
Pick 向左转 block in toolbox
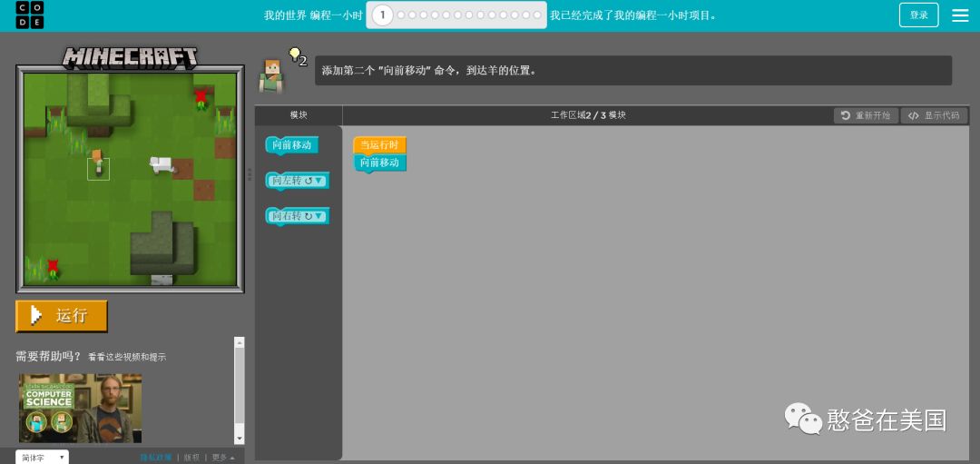coord(297,181)
